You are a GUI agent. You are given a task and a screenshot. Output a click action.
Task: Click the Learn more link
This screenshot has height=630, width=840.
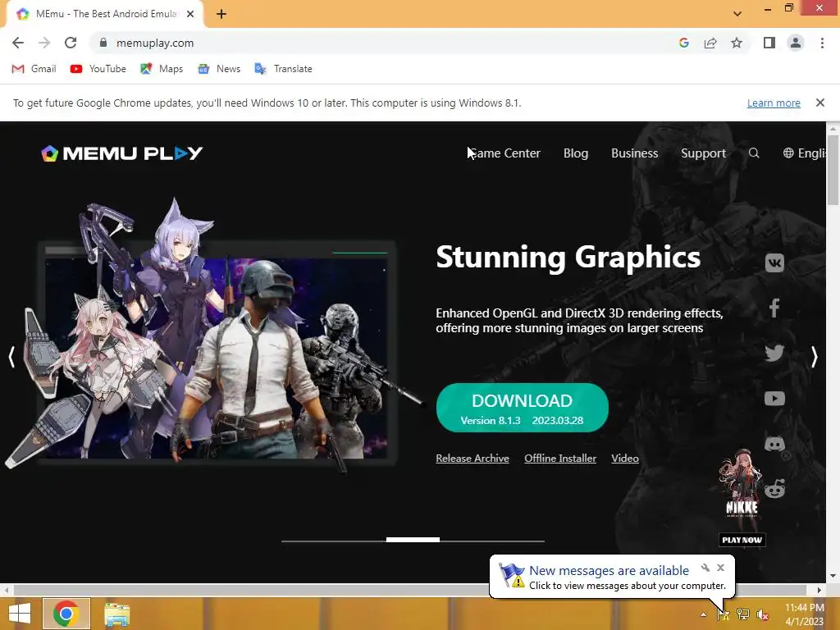point(774,103)
